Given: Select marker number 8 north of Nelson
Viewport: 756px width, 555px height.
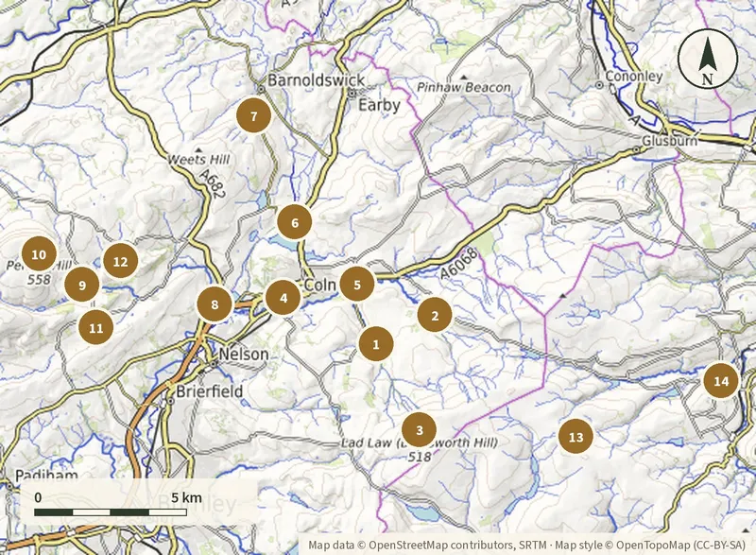Looking at the screenshot, I should [215, 304].
